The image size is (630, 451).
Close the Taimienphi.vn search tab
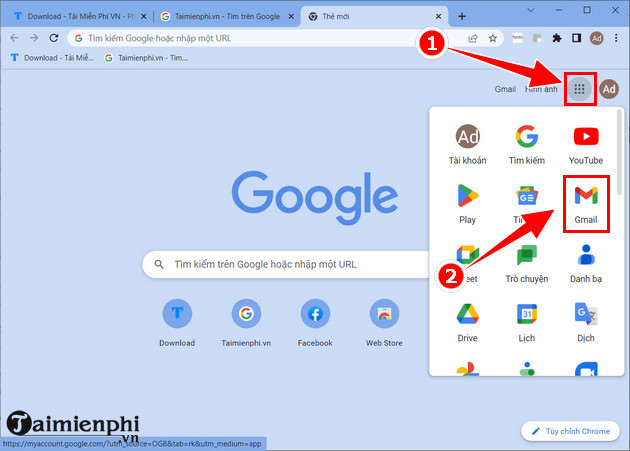[291, 16]
